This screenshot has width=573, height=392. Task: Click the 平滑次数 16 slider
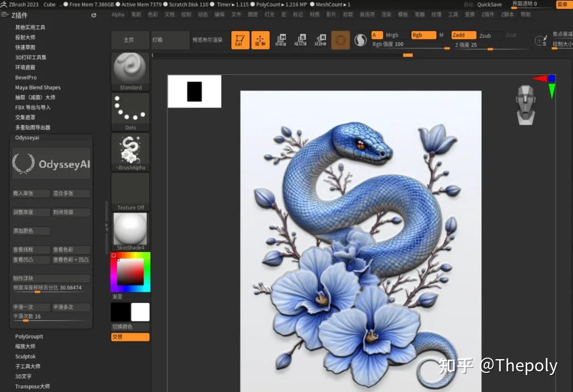(51, 317)
